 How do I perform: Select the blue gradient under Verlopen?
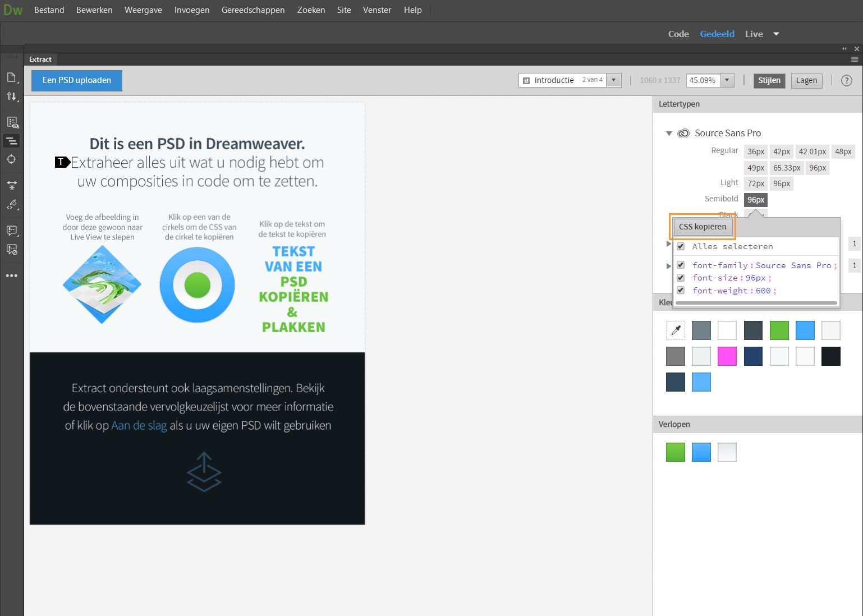pyautogui.click(x=701, y=452)
